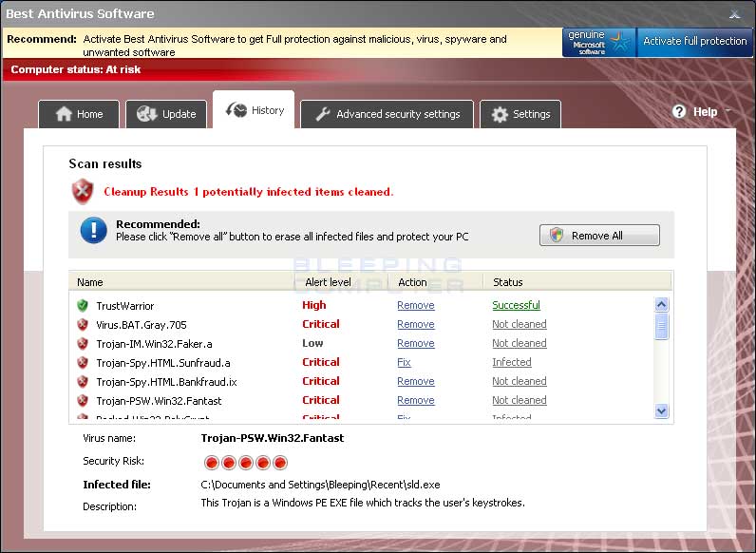Select the Trojan-Spy.HTML.Bankfraud.ix entry

tap(166, 382)
